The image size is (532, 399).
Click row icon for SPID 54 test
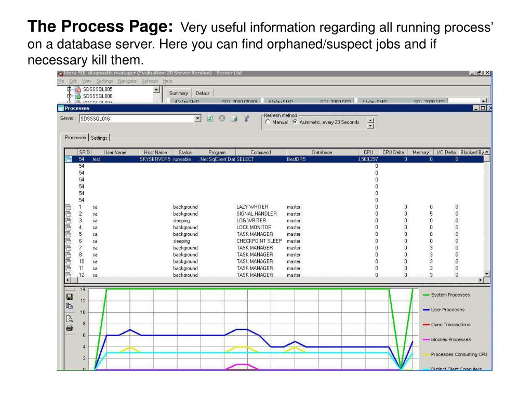[x=68, y=159]
